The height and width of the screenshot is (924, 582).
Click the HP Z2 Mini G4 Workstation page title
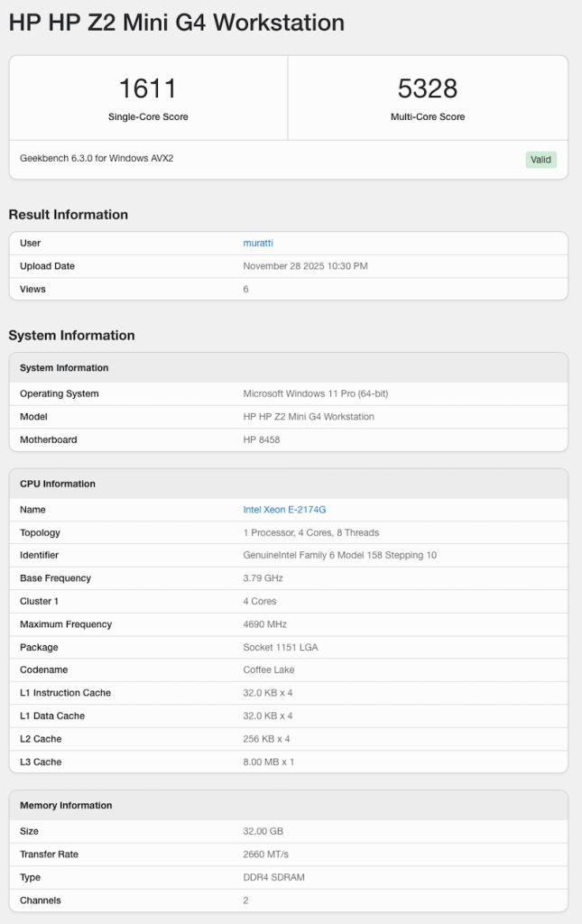(176, 23)
